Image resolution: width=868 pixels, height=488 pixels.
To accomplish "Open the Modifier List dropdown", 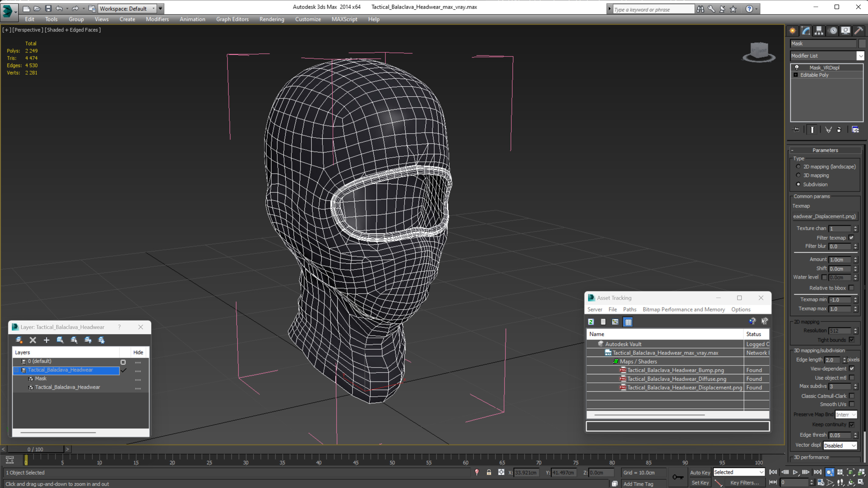I will click(860, 56).
